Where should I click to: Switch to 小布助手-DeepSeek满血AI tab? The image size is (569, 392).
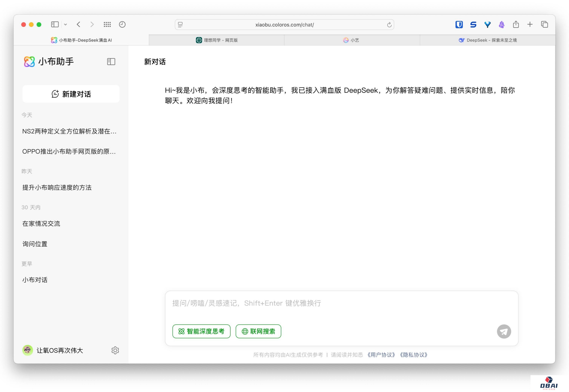click(81, 40)
